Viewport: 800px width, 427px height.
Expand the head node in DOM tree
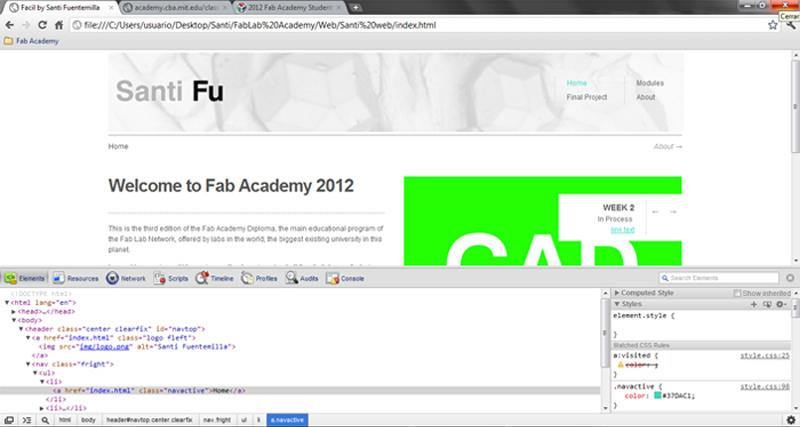tap(14, 312)
